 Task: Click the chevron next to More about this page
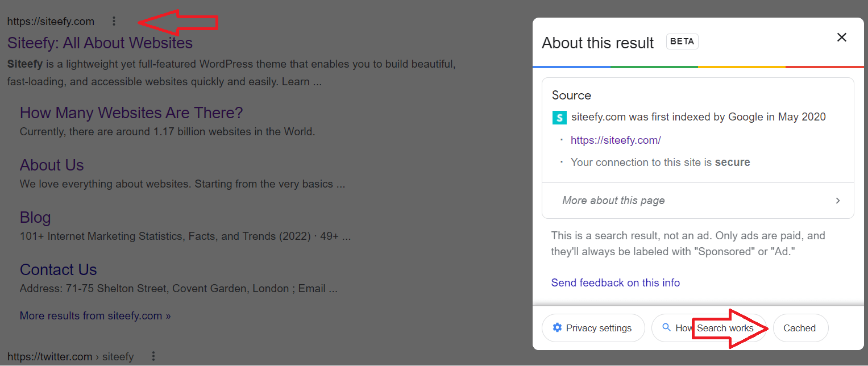coord(837,200)
